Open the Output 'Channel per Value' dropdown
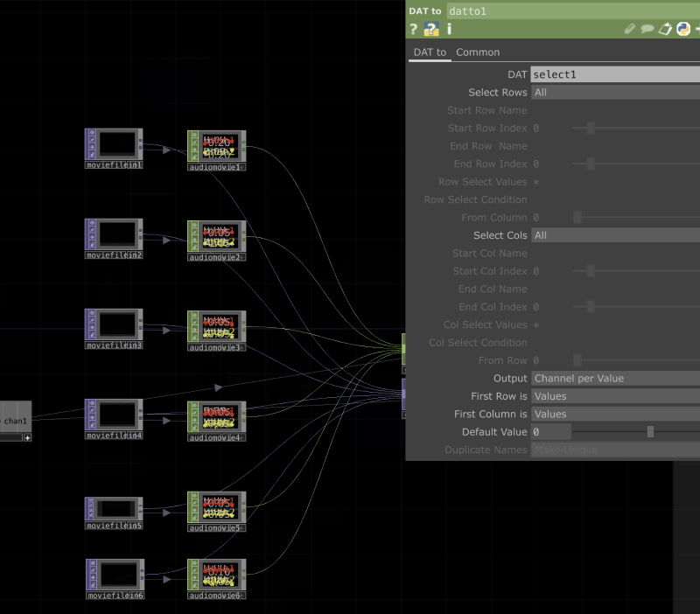Viewport: 700px width, 614px height. (x=614, y=378)
